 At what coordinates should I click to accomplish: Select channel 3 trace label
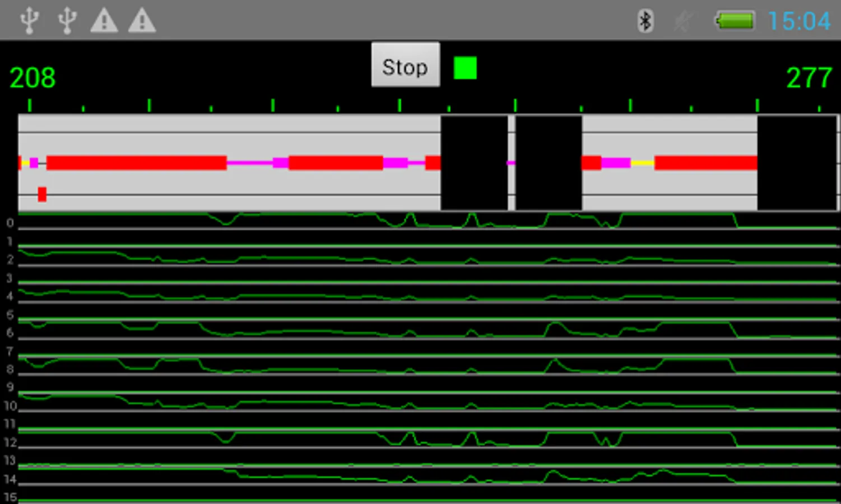(10, 278)
